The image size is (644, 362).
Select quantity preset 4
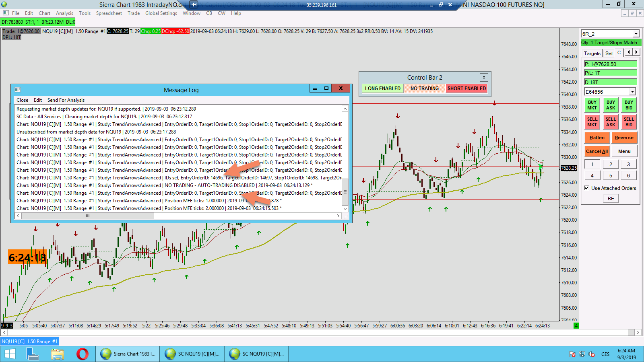tap(592, 175)
